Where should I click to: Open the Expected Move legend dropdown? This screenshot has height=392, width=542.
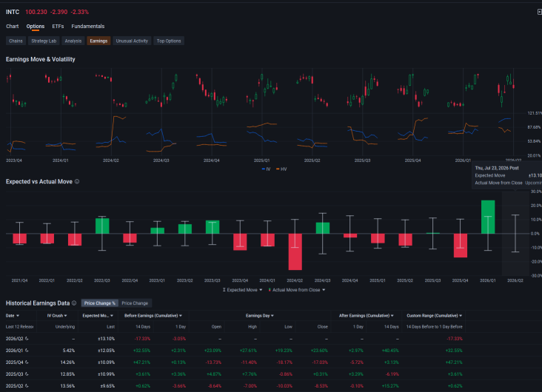(242, 290)
